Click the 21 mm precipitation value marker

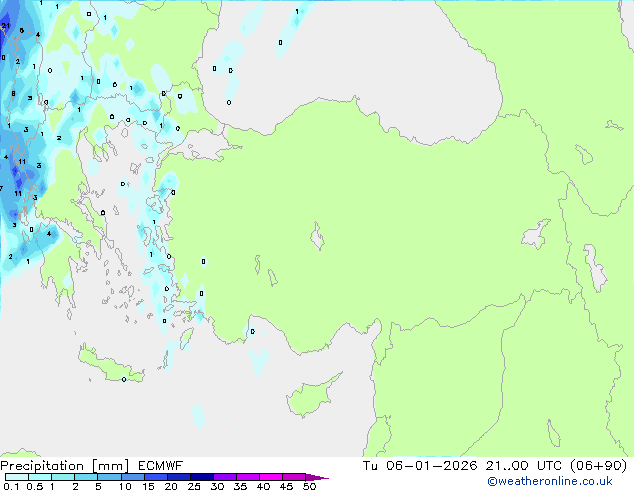[x=6, y=26]
